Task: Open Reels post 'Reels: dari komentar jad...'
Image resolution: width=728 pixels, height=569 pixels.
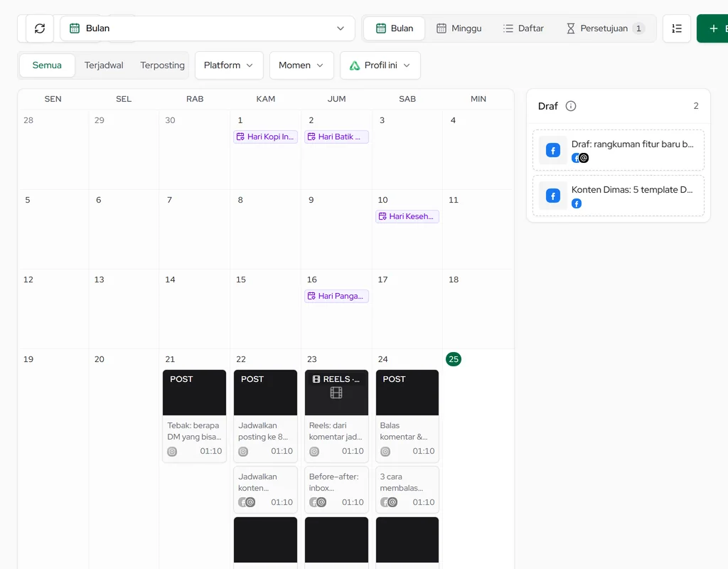Action: 336,415
